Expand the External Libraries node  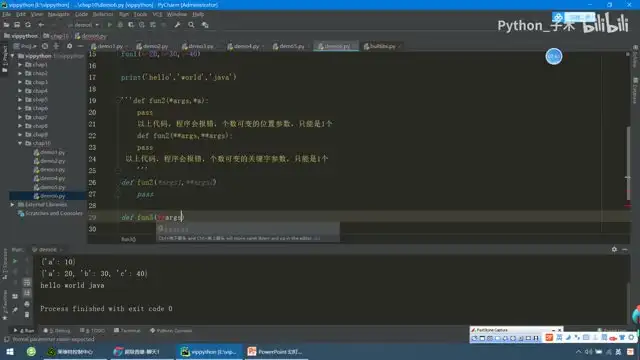pos(12,204)
